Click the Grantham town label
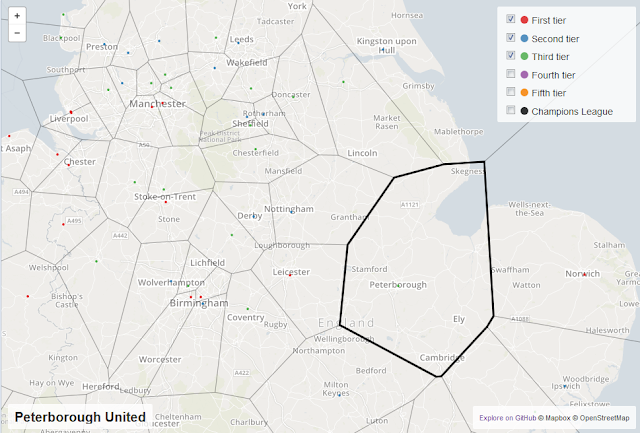Screen dimensions: 640x433 coord(349,217)
